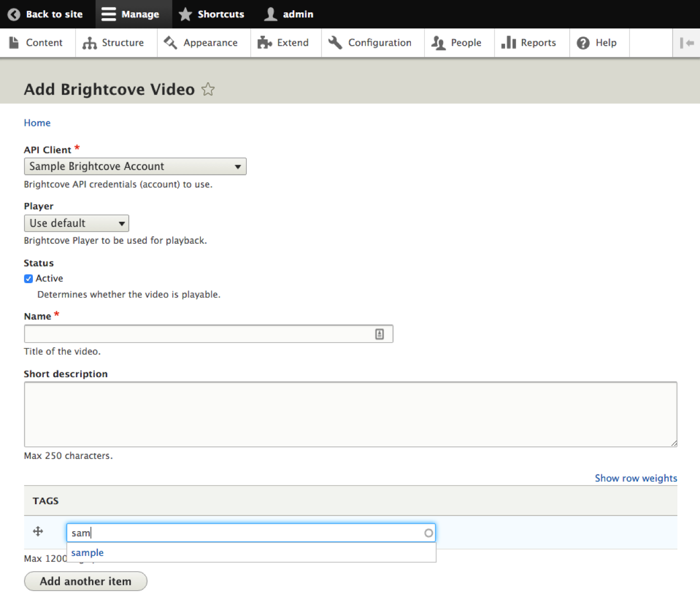Viewport: 700px width, 600px height.
Task: Click 'Brightcove Player to be used for playback.'
Action: (x=115, y=241)
